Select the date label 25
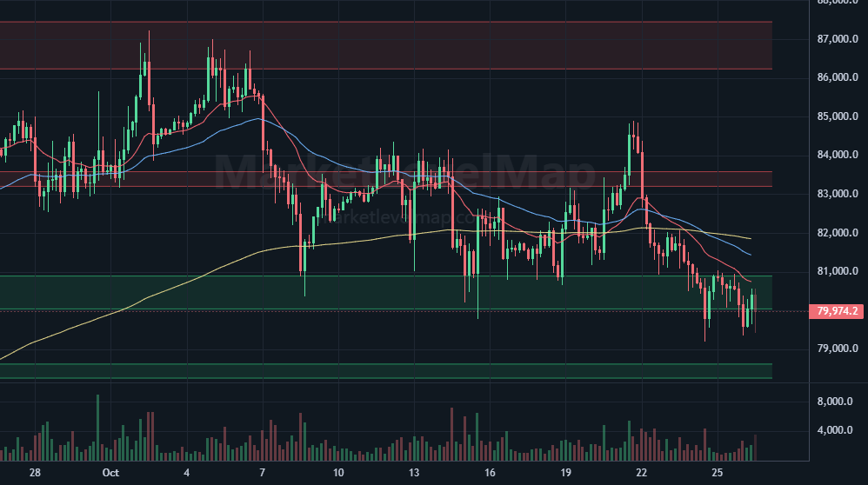Viewport: 868px width, 485px height. [x=718, y=473]
